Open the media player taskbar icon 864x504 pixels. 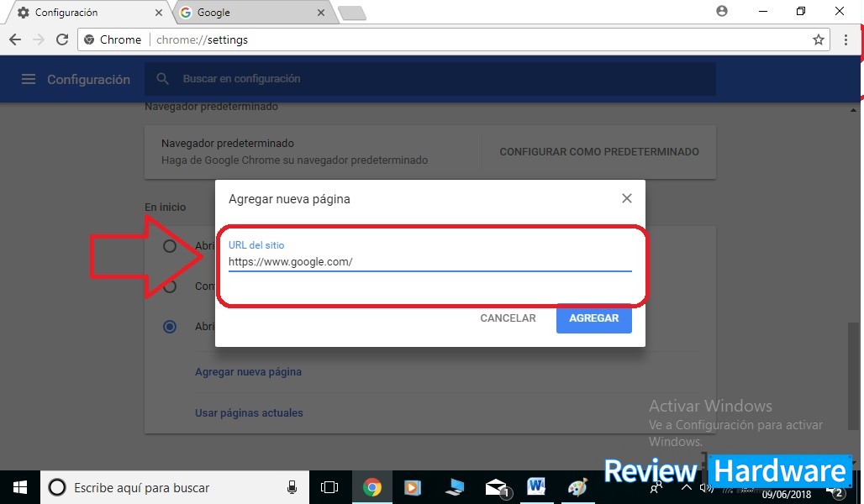click(x=412, y=487)
